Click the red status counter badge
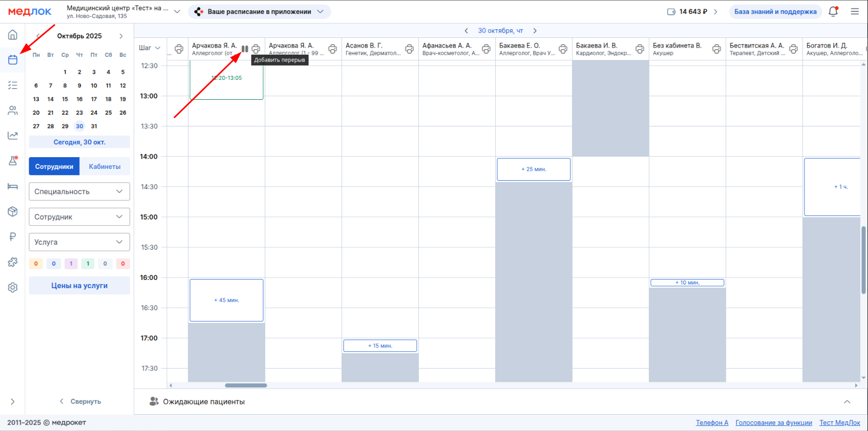The image size is (868, 431). pos(123,264)
